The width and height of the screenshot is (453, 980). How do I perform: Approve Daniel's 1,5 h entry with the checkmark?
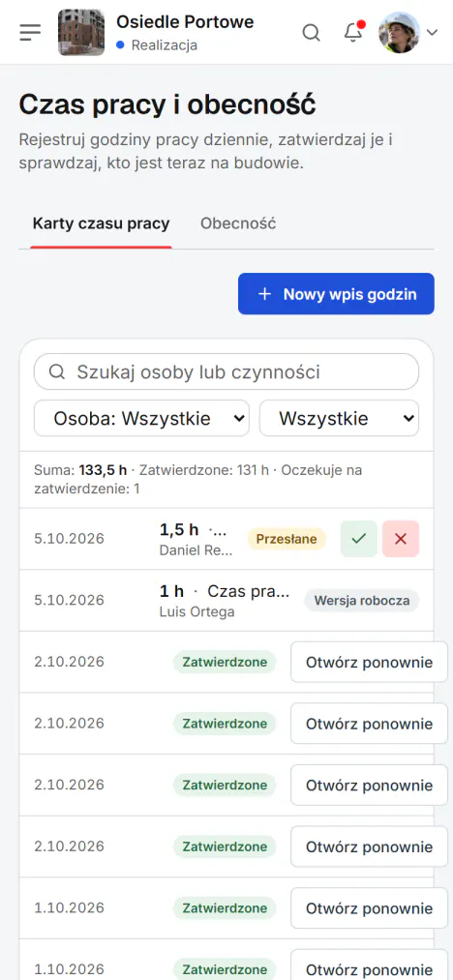(x=358, y=539)
